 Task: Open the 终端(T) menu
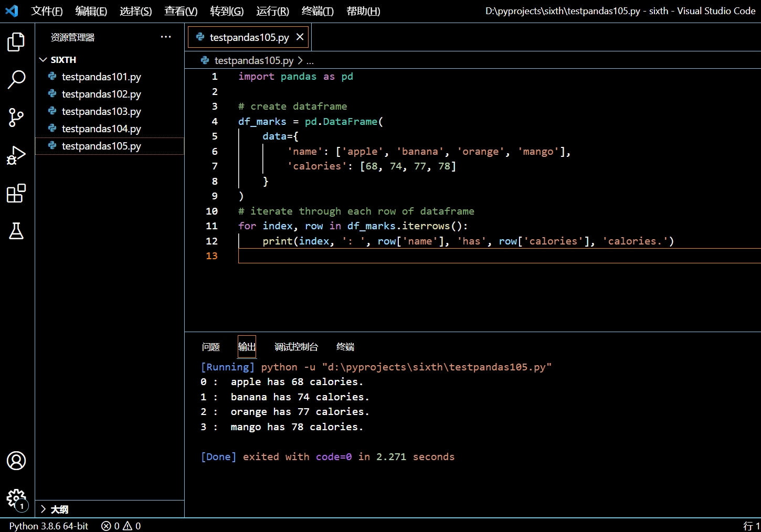click(x=318, y=11)
